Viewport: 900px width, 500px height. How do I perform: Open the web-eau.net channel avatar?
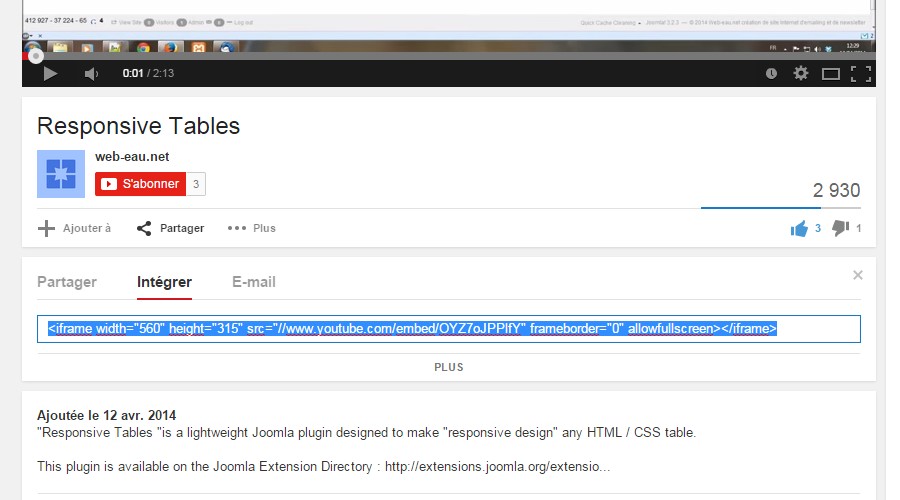tap(61, 174)
